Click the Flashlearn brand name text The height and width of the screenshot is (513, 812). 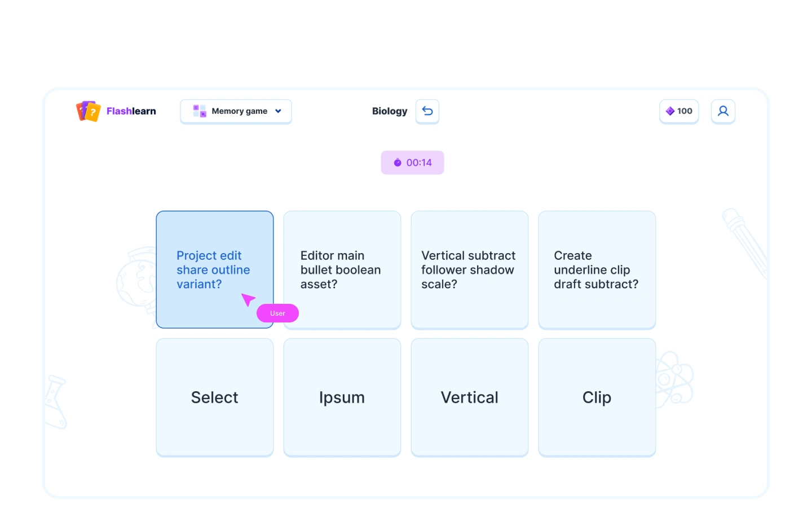(x=131, y=111)
